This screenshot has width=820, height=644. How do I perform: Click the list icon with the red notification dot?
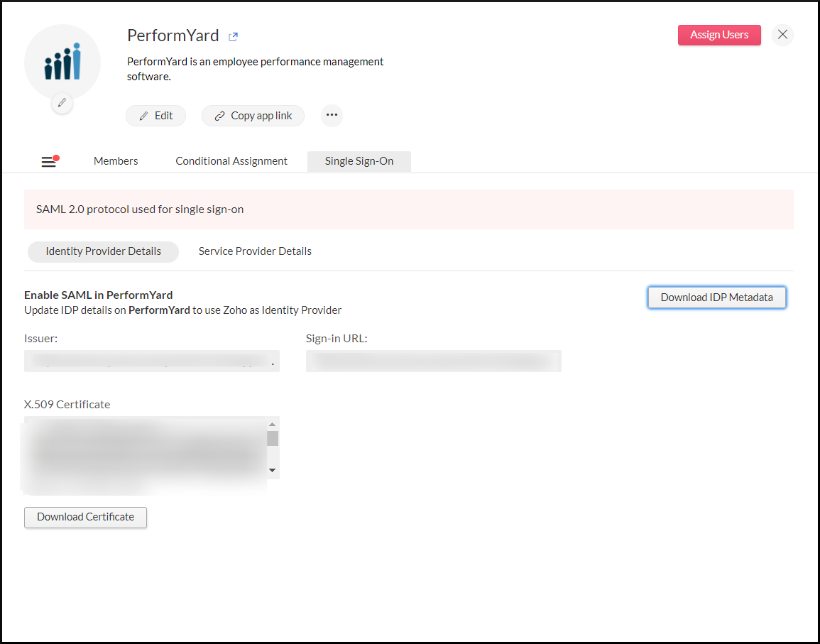pos(49,160)
